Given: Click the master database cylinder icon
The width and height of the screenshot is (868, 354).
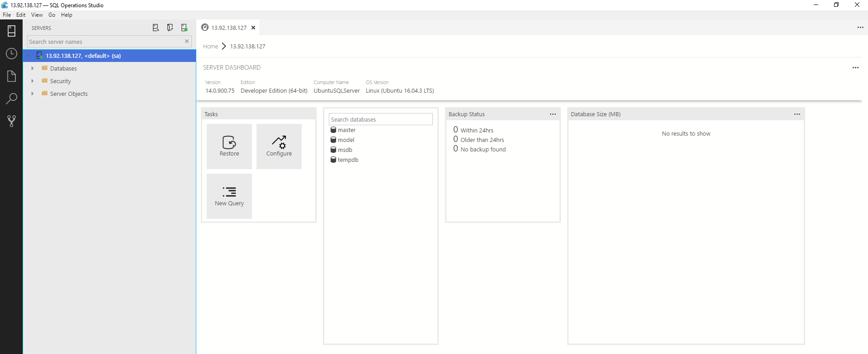Looking at the screenshot, I should coord(333,130).
